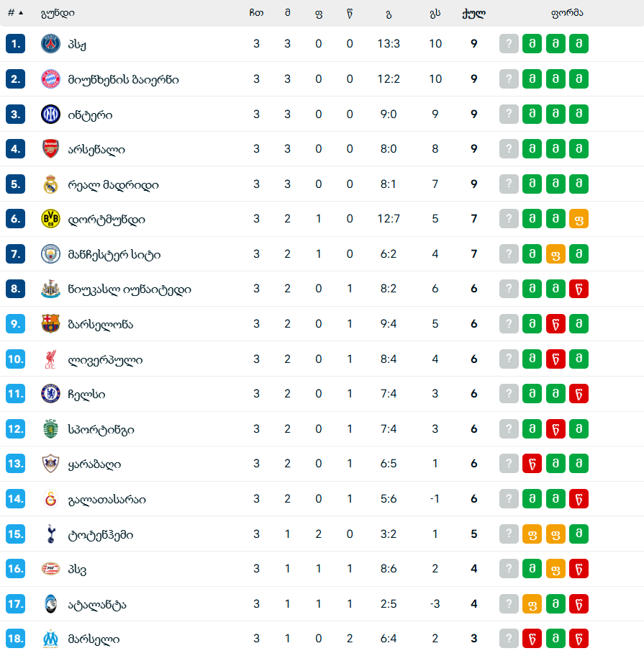This screenshot has height=656, width=644.
Task: Click the Tottenham cockerel crest
Action: (50, 534)
